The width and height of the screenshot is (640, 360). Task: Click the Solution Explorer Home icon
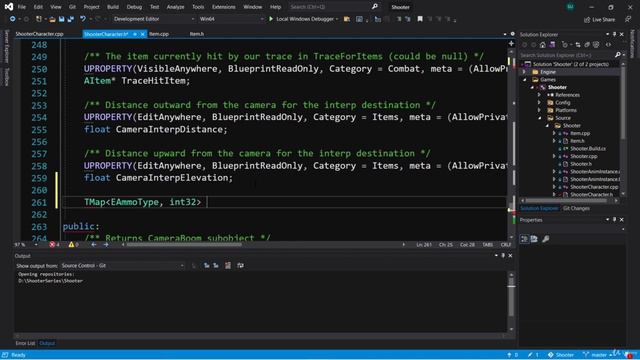click(542, 44)
